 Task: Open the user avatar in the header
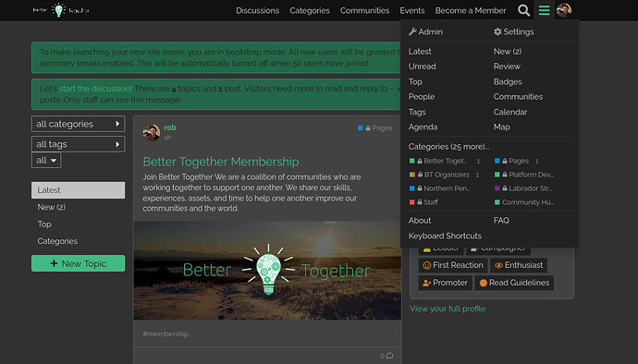[x=564, y=10]
